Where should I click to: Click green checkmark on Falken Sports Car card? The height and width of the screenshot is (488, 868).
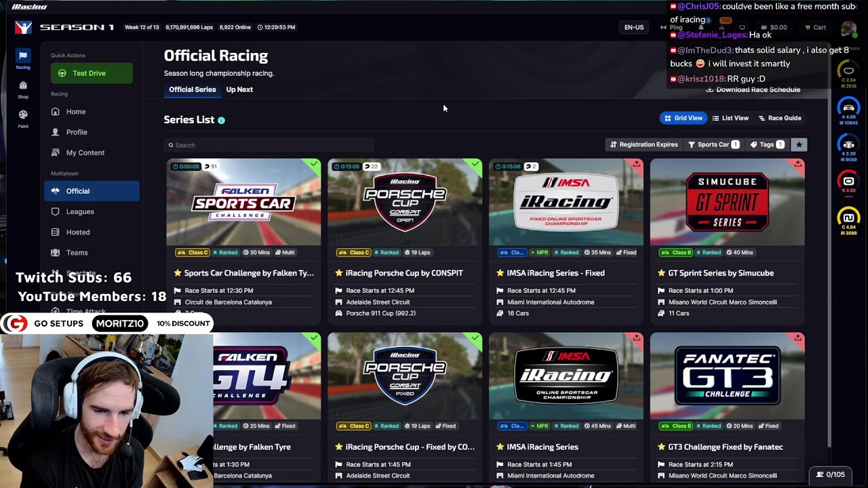(x=314, y=164)
